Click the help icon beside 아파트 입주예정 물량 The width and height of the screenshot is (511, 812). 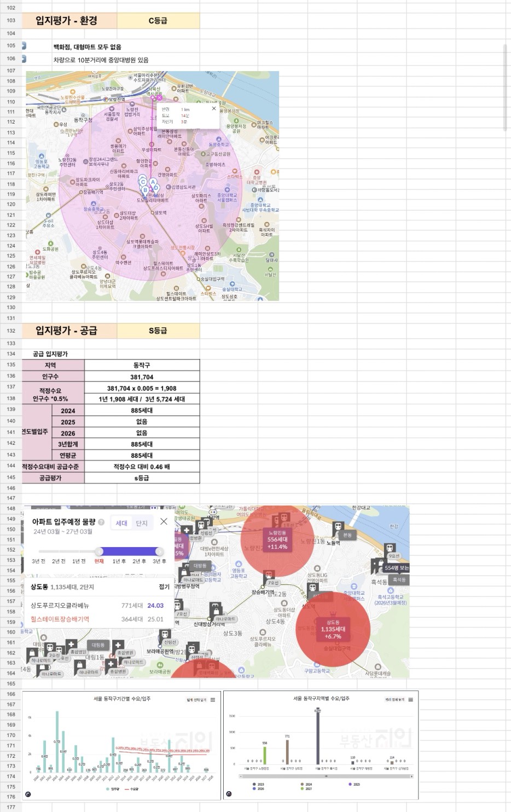pyautogui.click(x=101, y=522)
